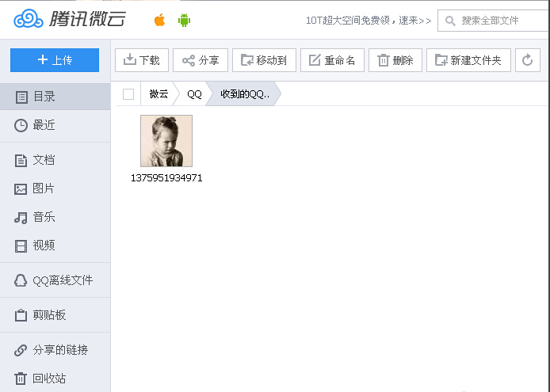The width and height of the screenshot is (550, 392).
Task: Open 图片 pictures category
Action: [55, 188]
